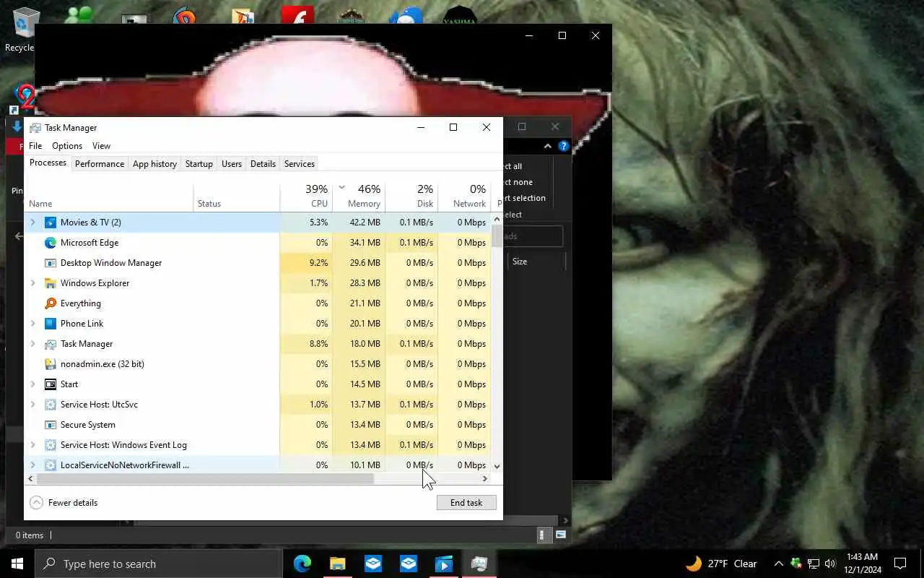Click the Status column header
924x578 pixels.
click(x=237, y=197)
